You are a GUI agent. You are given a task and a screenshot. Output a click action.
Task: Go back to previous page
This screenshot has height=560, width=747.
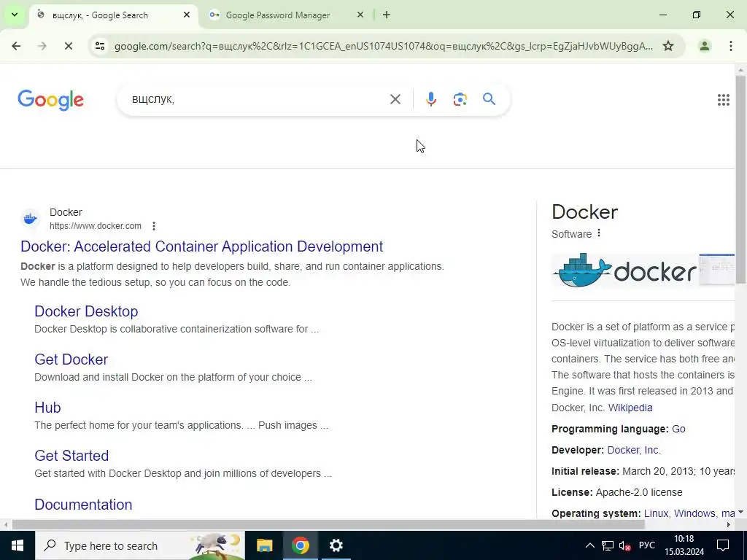coord(16,46)
